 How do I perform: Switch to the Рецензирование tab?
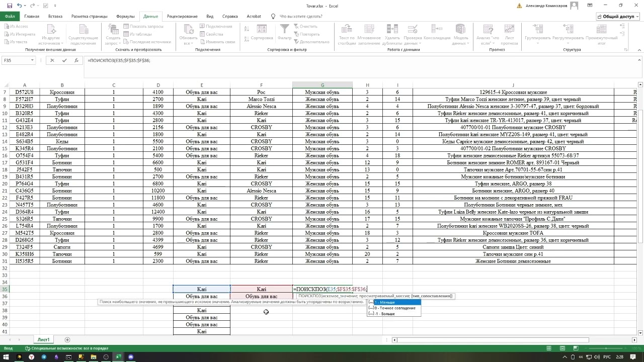pos(182,16)
